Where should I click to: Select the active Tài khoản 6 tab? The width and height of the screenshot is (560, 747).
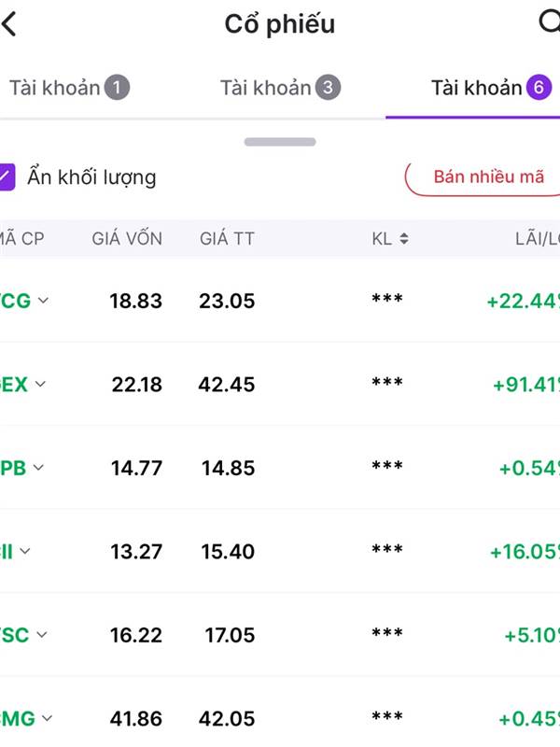point(491,88)
